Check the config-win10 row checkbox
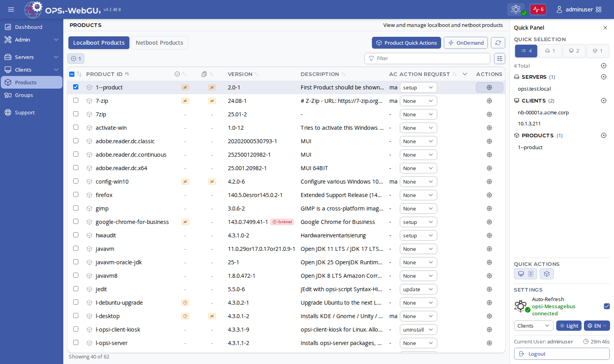This screenshot has width=614, height=364. [76, 181]
